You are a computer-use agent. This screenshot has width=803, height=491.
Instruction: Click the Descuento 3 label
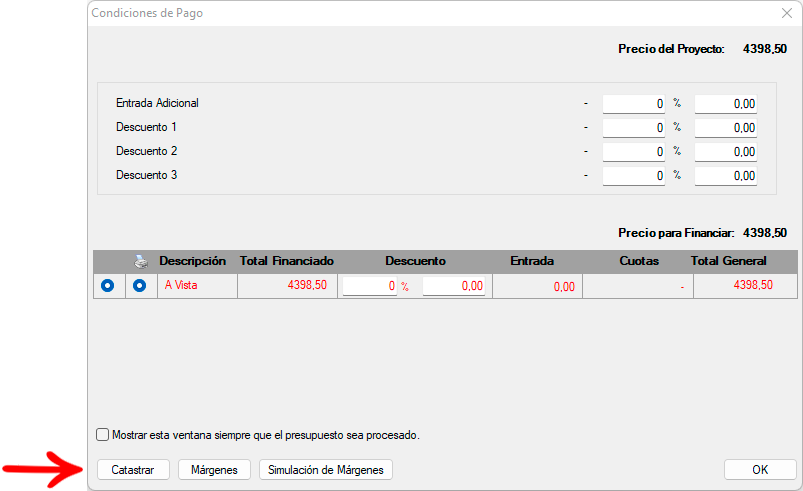146,175
